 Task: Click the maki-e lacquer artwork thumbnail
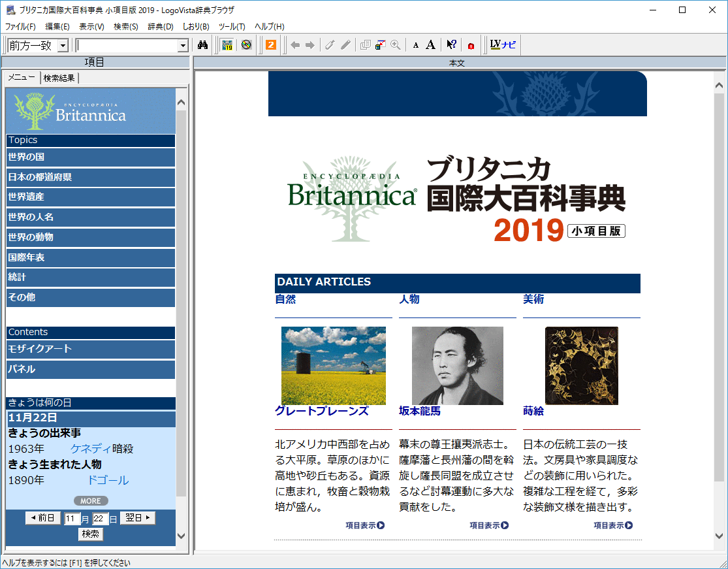tap(581, 366)
